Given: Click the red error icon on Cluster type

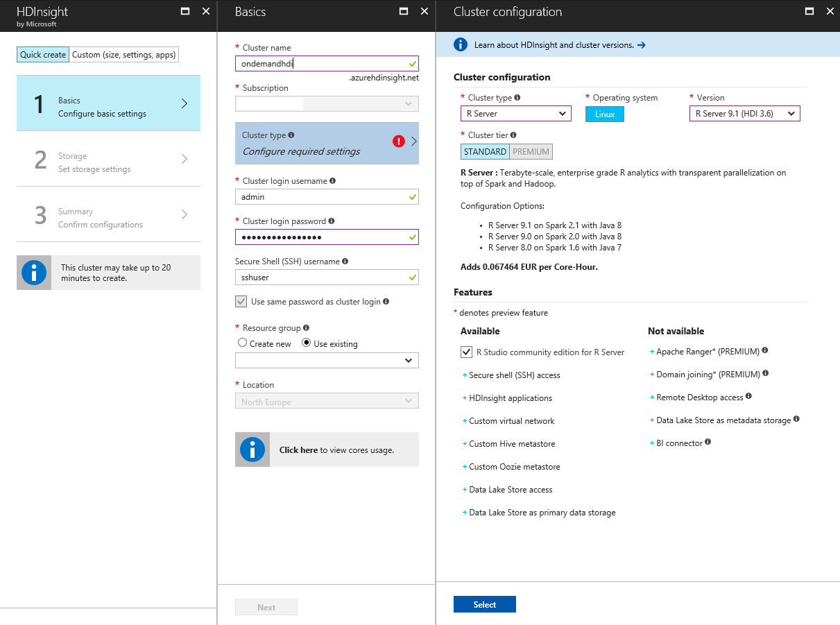Looking at the screenshot, I should 399,142.
